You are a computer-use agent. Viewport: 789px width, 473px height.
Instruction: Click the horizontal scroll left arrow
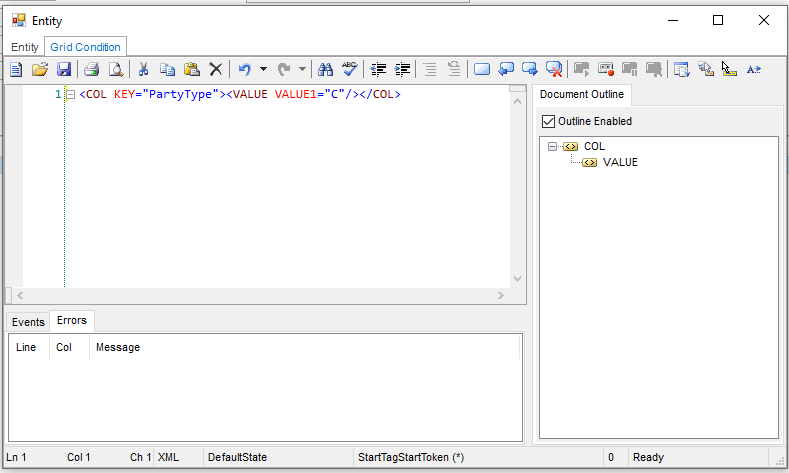(x=20, y=295)
